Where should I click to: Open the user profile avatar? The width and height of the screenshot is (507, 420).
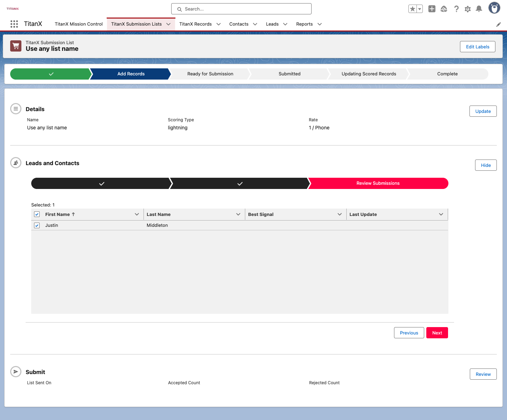pyautogui.click(x=494, y=8)
